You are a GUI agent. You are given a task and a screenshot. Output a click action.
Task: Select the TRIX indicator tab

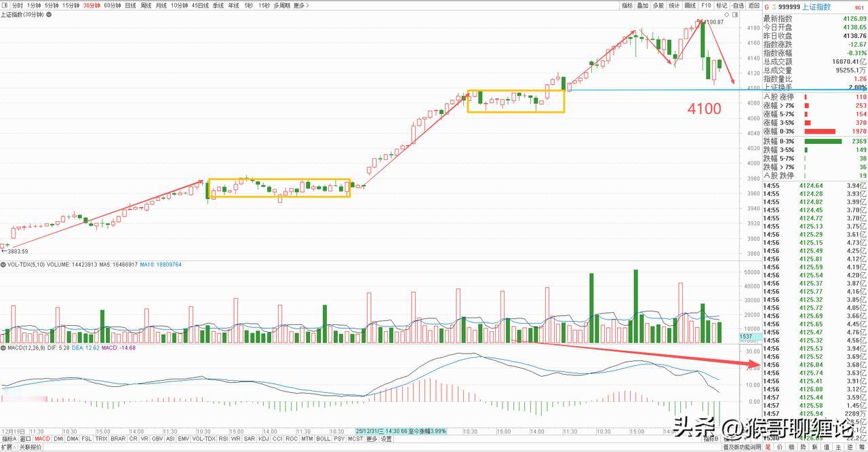pos(101,438)
